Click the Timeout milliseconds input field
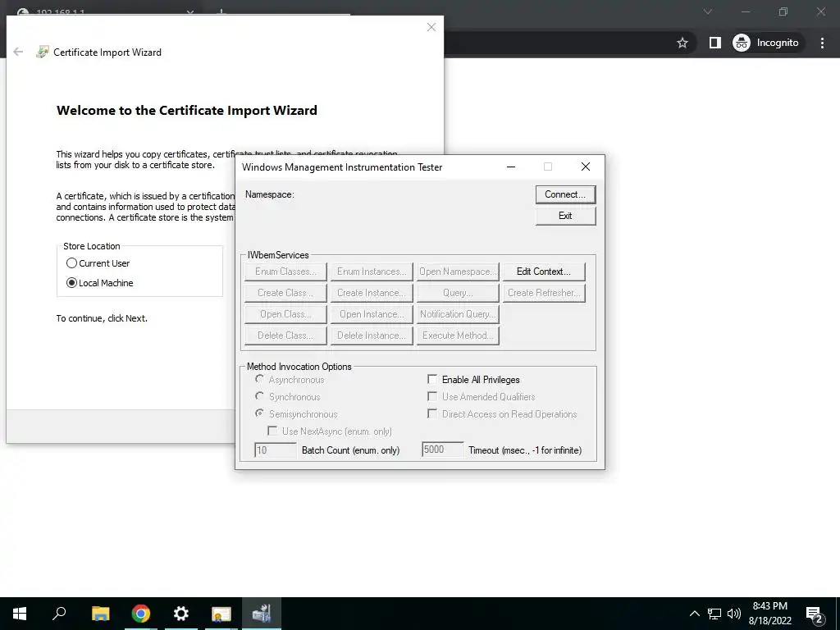 442,450
